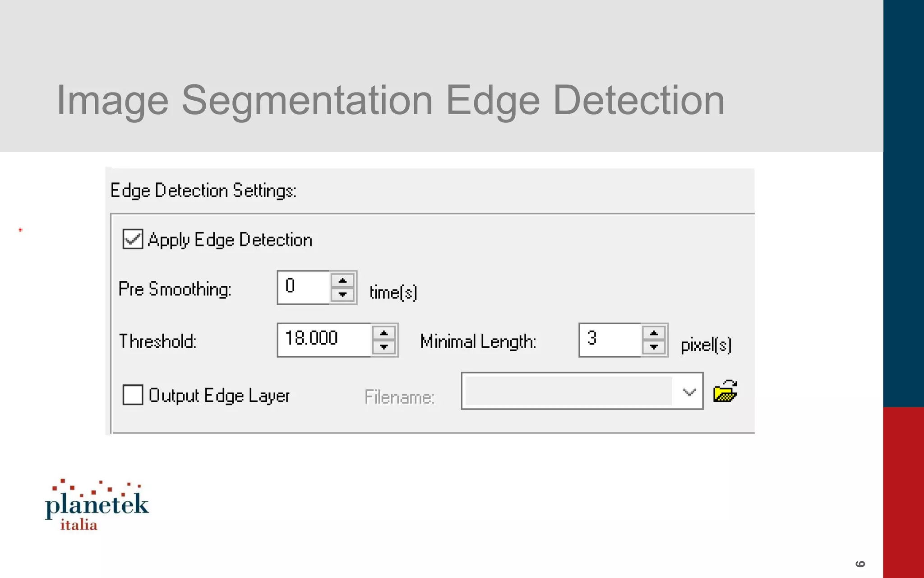Lower Threshold value using down arrow
Viewport: 924px width, 578px height.
pyautogui.click(x=384, y=347)
